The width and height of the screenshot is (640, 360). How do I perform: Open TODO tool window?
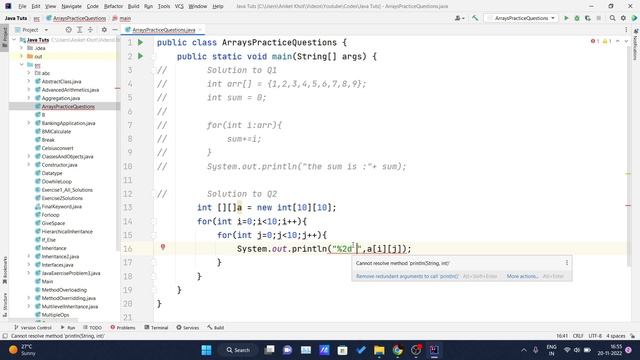pos(92,327)
